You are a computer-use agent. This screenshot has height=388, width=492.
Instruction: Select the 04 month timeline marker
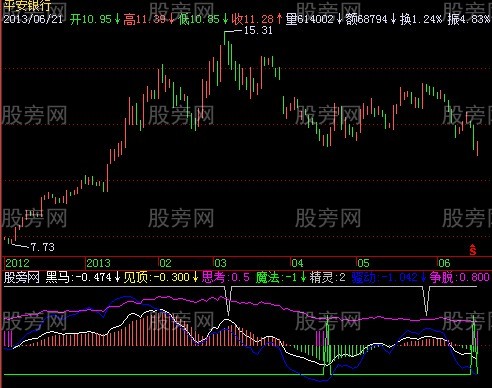[297, 263]
